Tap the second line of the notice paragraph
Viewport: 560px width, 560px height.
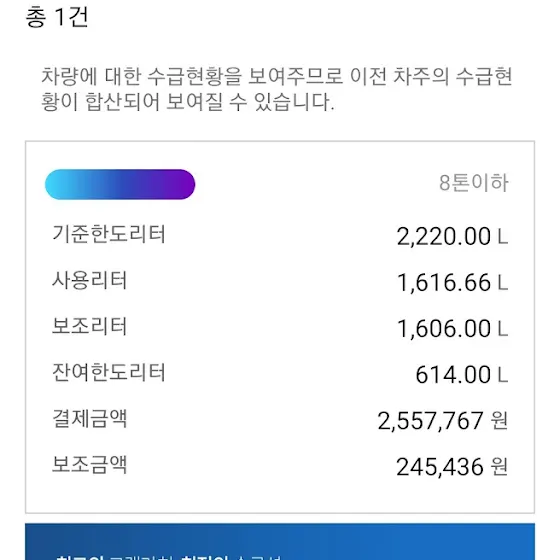[188, 102]
